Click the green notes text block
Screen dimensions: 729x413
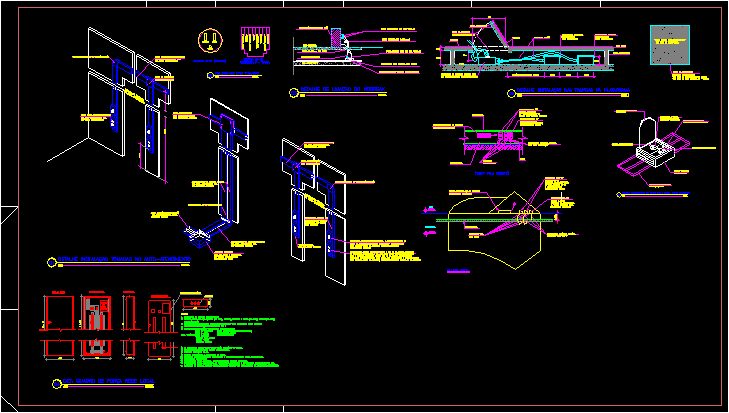[x=228, y=342]
